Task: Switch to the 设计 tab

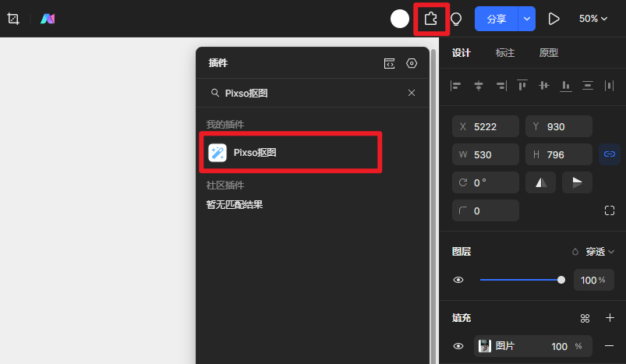Action: (x=461, y=53)
